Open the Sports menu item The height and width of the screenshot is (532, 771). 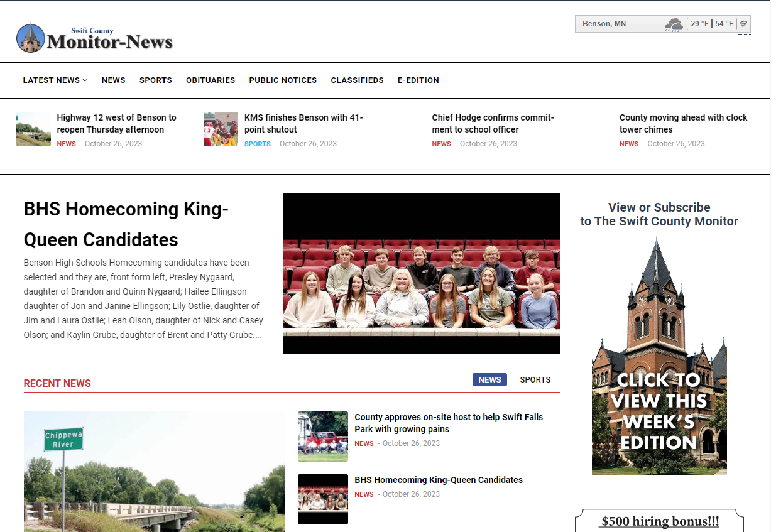[156, 80]
